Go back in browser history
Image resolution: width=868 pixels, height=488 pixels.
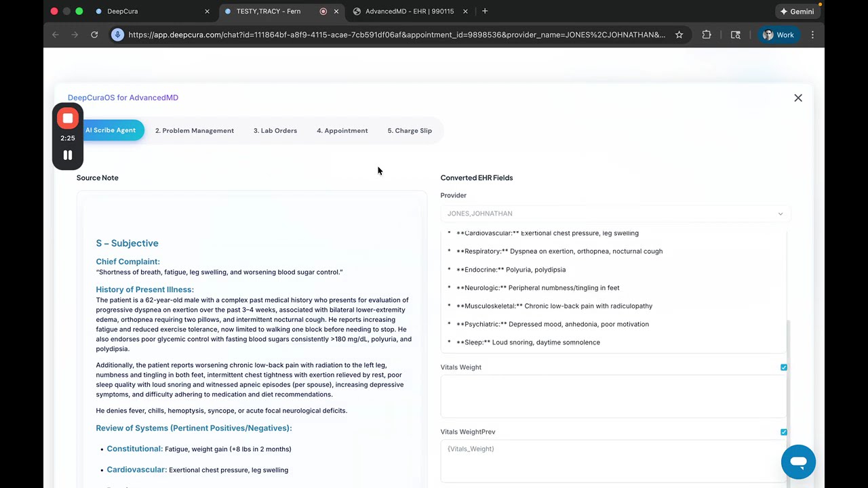point(56,35)
